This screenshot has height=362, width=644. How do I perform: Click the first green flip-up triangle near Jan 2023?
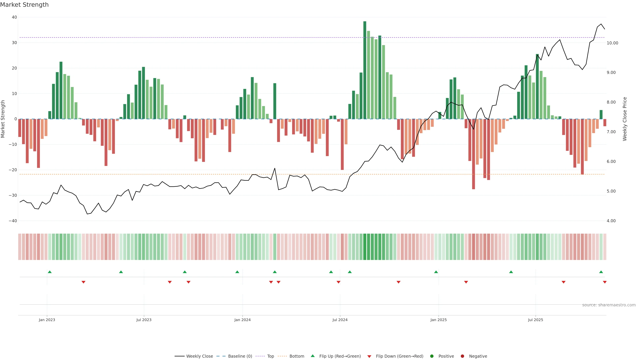(49, 272)
